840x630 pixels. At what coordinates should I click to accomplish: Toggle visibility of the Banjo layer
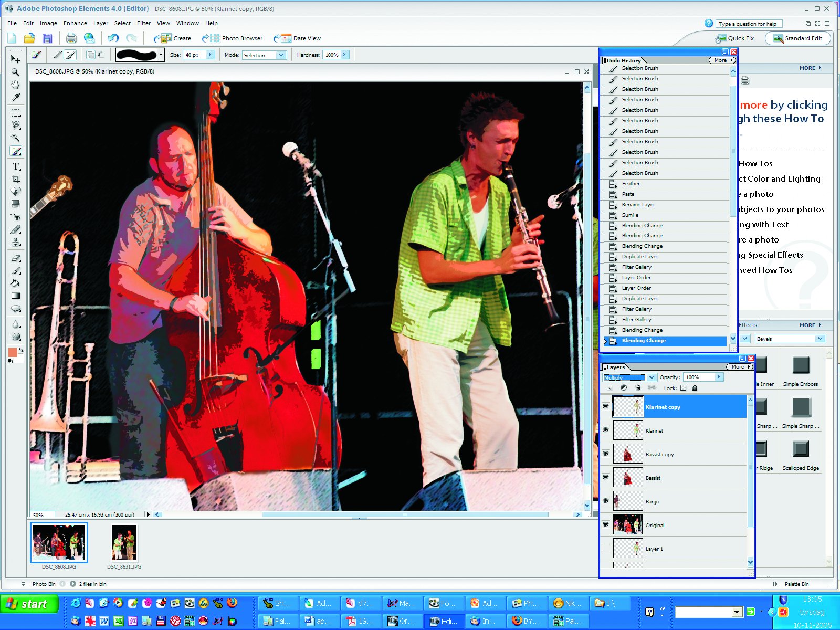pos(606,501)
